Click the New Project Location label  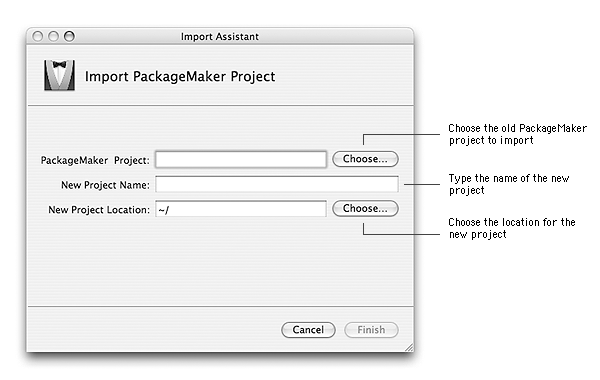99,210
